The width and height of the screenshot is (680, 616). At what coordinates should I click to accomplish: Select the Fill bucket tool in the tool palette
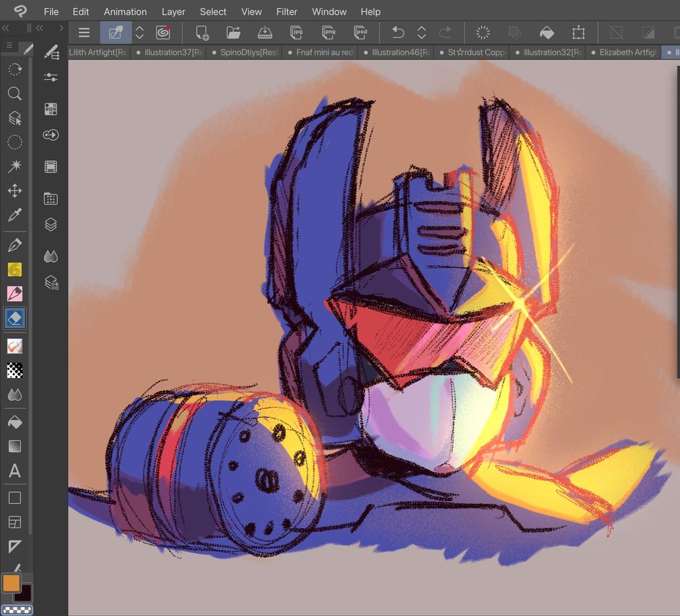(15, 422)
